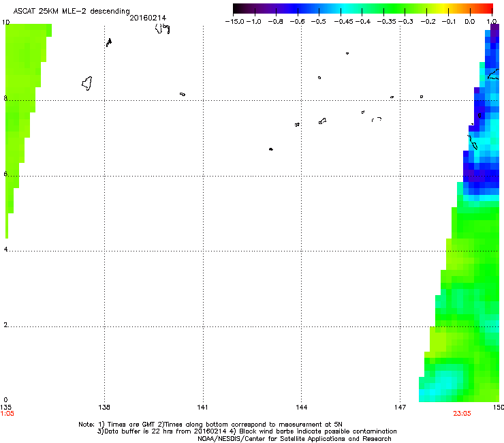This screenshot has width=504, height=443.
Task: Click the NOAA/NESDIS credit line
Action: pyautogui.click(x=294, y=439)
